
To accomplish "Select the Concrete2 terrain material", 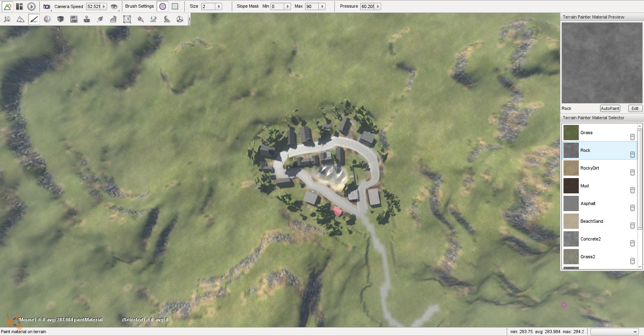I will [599, 239].
